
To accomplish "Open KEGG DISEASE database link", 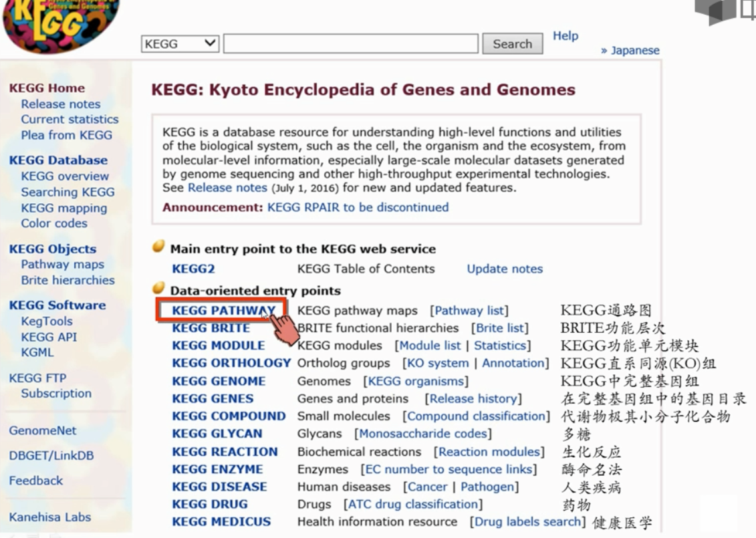I will click(219, 487).
